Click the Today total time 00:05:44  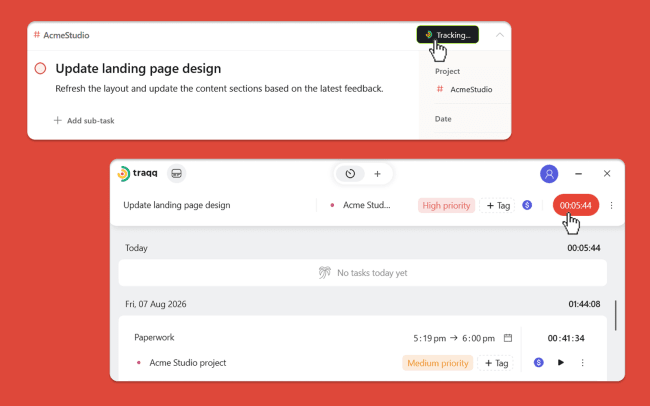point(584,248)
